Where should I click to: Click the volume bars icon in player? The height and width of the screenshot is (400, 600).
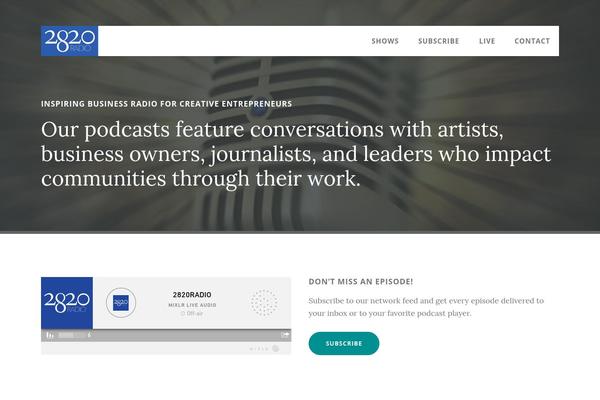click(x=49, y=335)
